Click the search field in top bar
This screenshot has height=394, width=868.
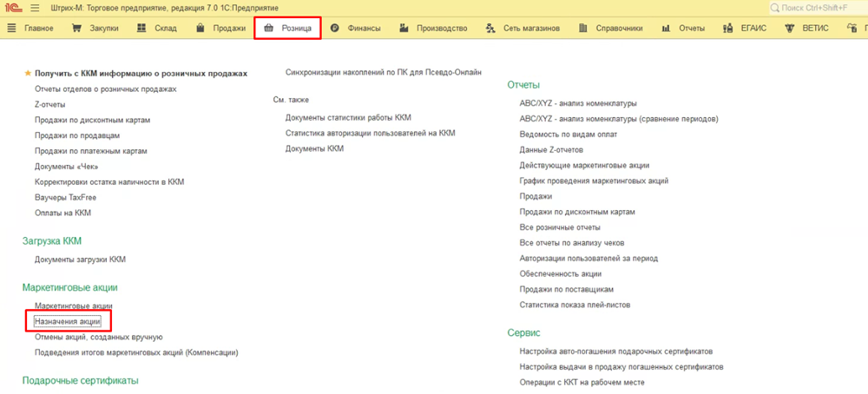click(816, 8)
